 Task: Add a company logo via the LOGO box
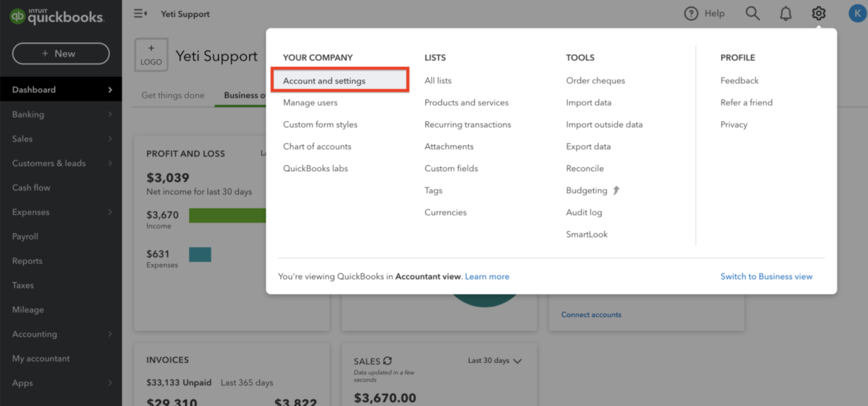pyautogui.click(x=151, y=55)
